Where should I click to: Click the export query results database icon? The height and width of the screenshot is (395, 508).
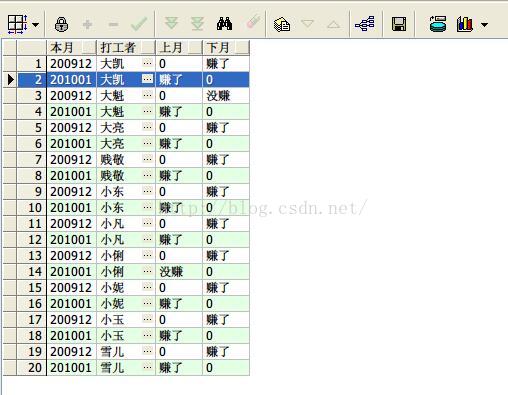(x=437, y=24)
